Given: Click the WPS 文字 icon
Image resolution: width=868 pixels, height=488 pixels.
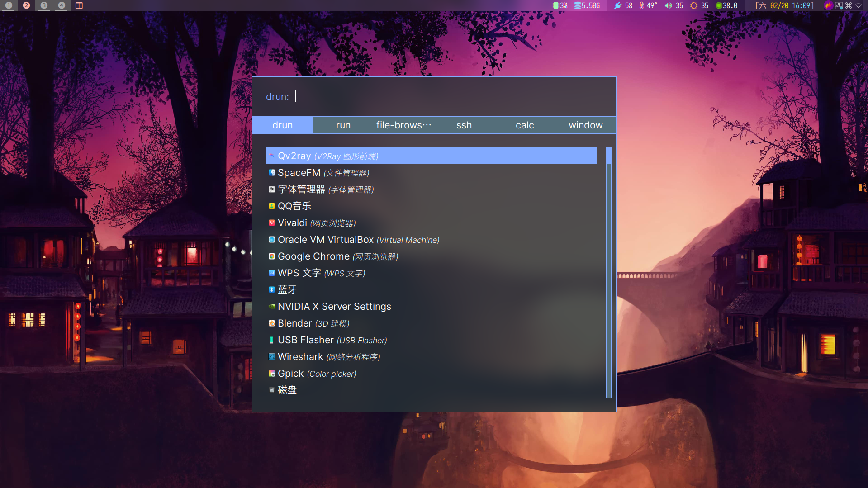Looking at the screenshot, I should [x=272, y=273].
